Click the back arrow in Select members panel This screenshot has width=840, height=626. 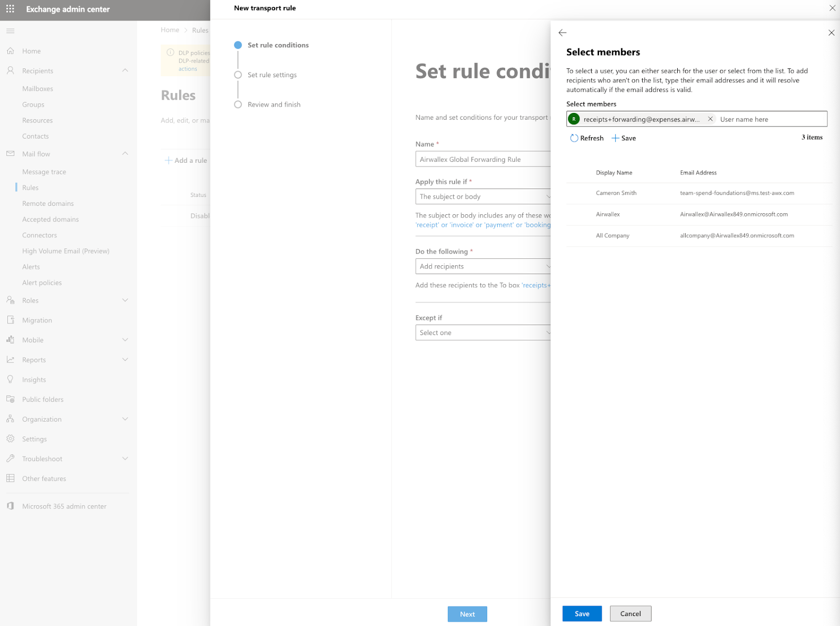point(562,33)
